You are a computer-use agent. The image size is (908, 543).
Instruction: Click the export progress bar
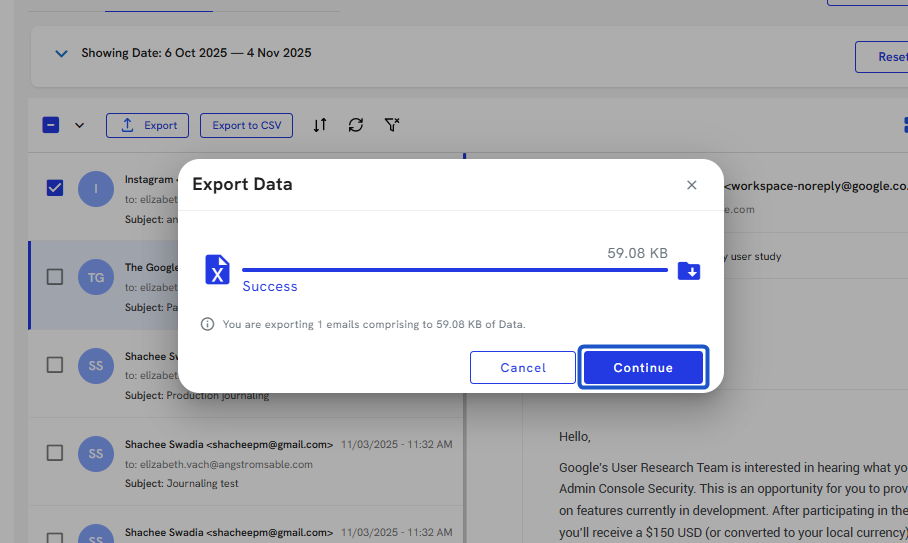454,270
